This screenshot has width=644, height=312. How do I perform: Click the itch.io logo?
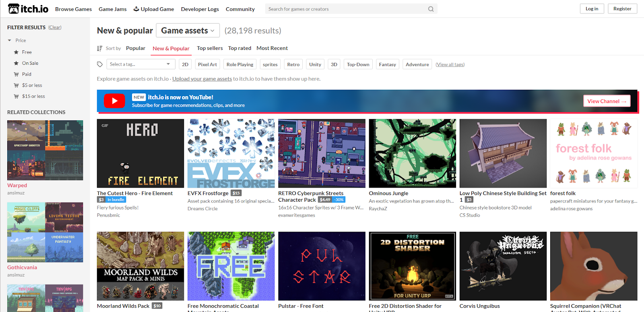[x=28, y=8]
